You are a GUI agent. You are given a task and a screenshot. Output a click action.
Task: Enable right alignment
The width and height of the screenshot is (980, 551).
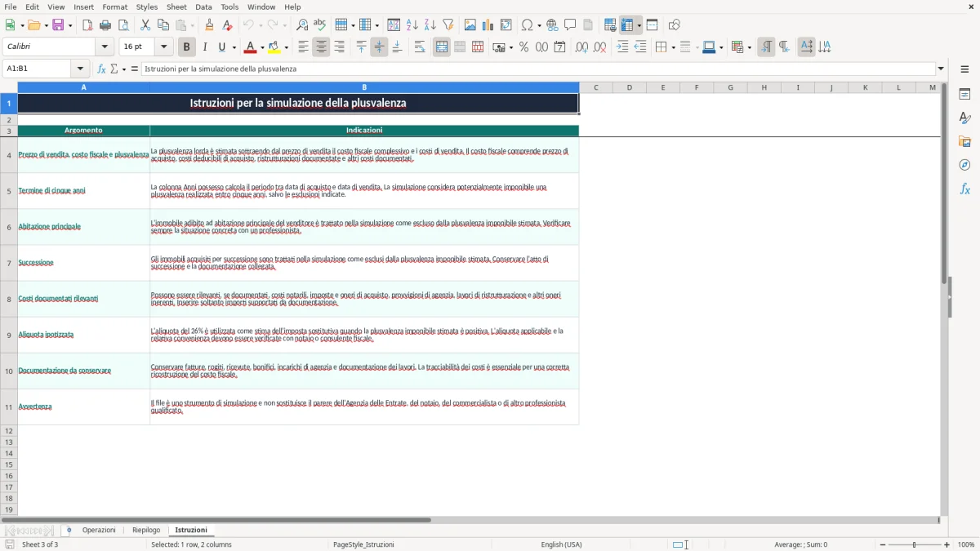pyautogui.click(x=340, y=47)
